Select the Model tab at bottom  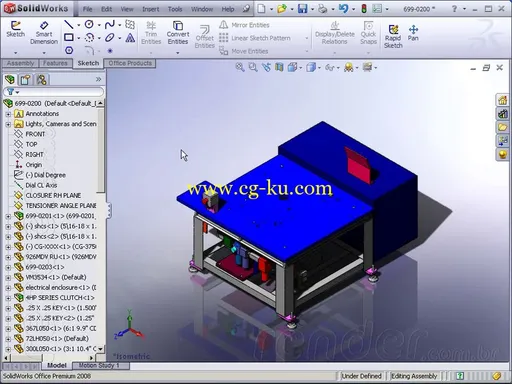57,366
